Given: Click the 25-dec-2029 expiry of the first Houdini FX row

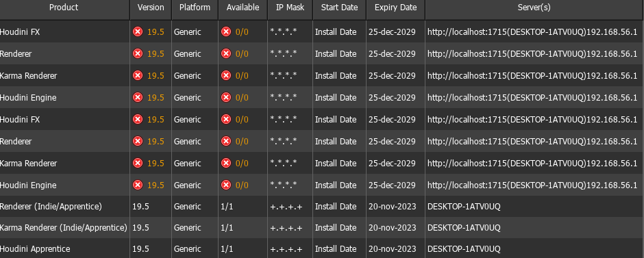Looking at the screenshot, I should 392,31.
